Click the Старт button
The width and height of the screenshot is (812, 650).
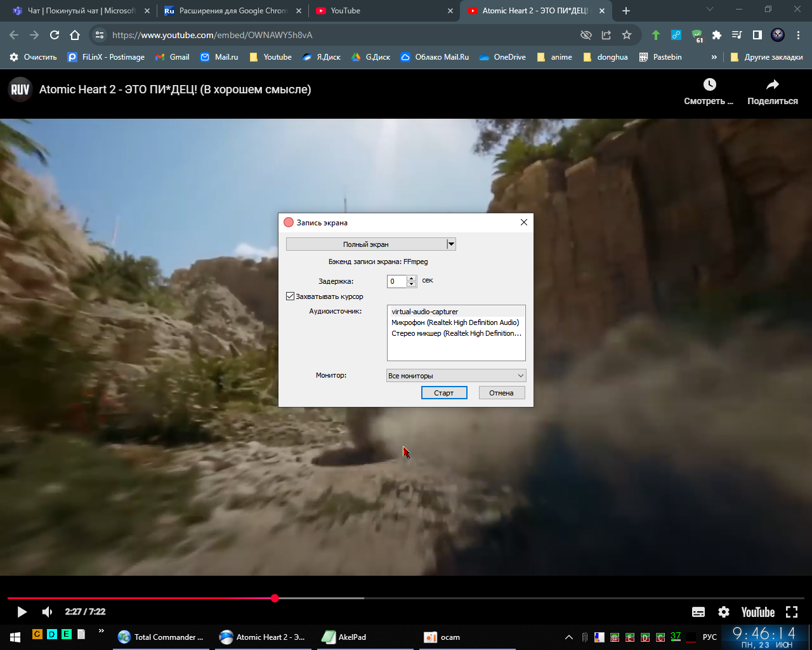[x=444, y=393]
